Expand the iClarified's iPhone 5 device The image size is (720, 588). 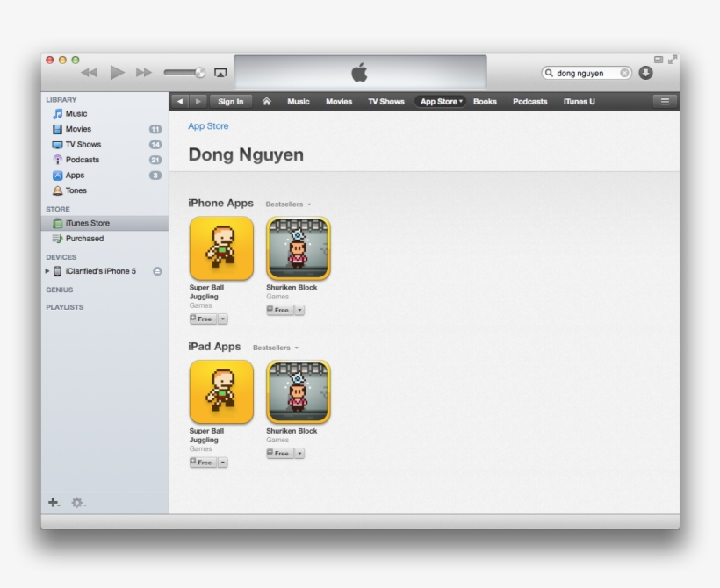pos(47,271)
